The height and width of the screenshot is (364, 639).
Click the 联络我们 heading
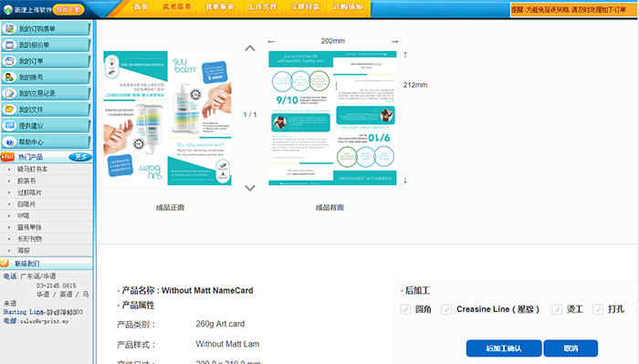(x=27, y=264)
